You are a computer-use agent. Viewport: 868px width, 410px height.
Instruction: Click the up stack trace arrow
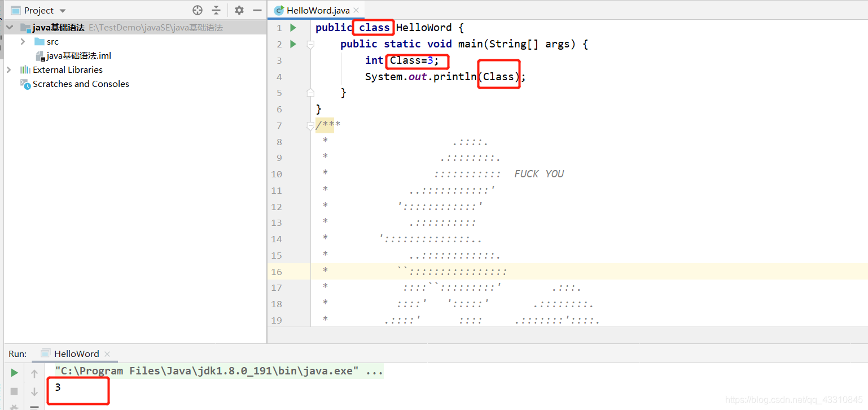(x=34, y=373)
